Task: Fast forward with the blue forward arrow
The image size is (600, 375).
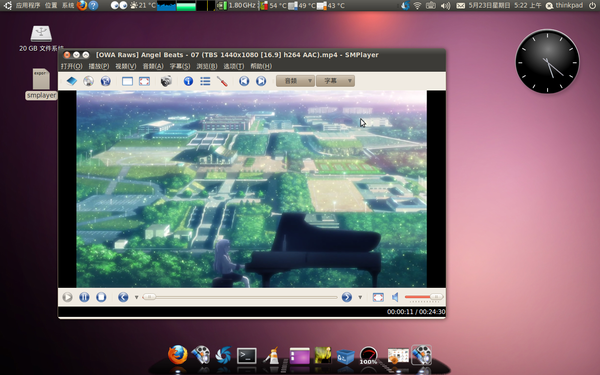Action: coord(347,297)
